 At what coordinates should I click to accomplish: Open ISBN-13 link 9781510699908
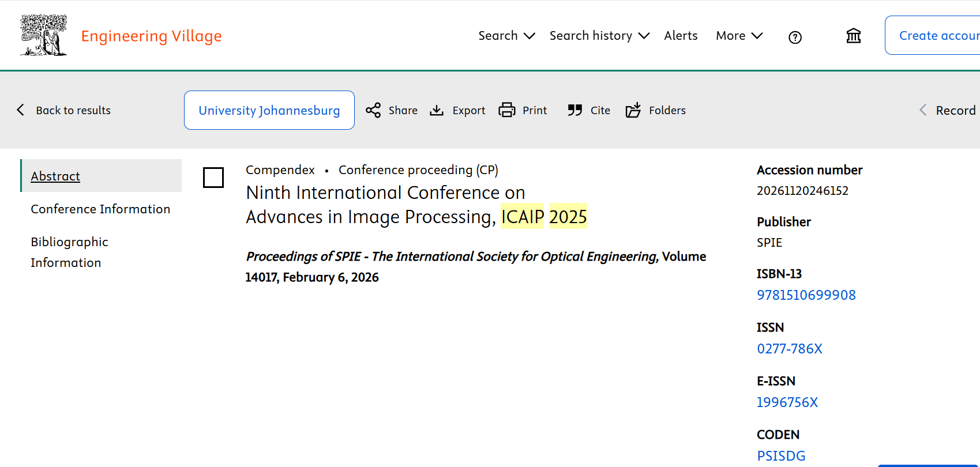[806, 295]
